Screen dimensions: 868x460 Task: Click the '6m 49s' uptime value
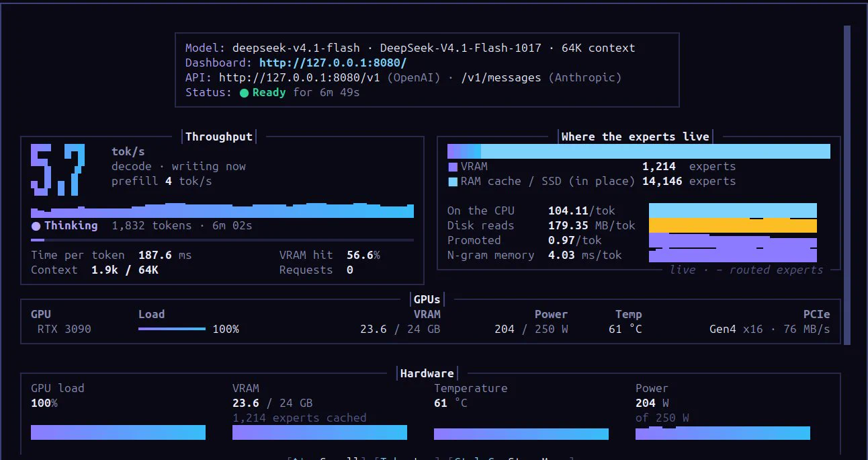(340, 92)
